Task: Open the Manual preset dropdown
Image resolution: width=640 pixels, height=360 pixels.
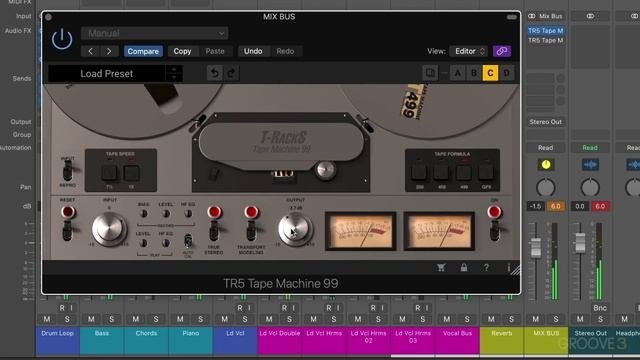Action: point(155,33)
